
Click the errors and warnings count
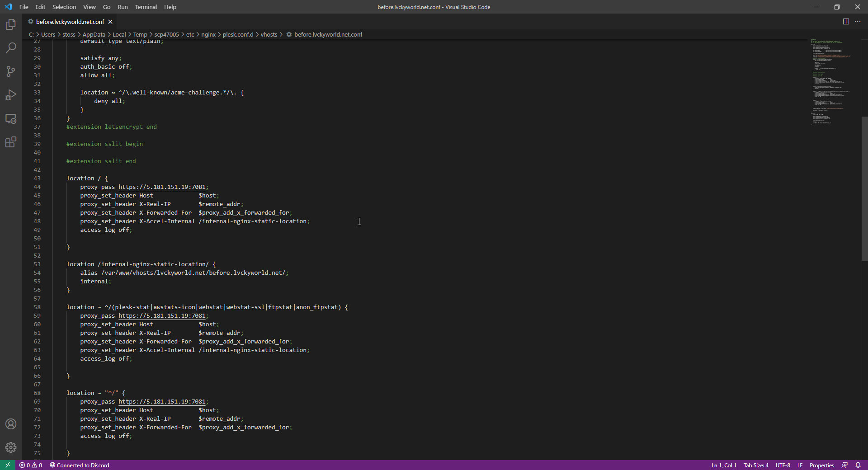(31, 465)
